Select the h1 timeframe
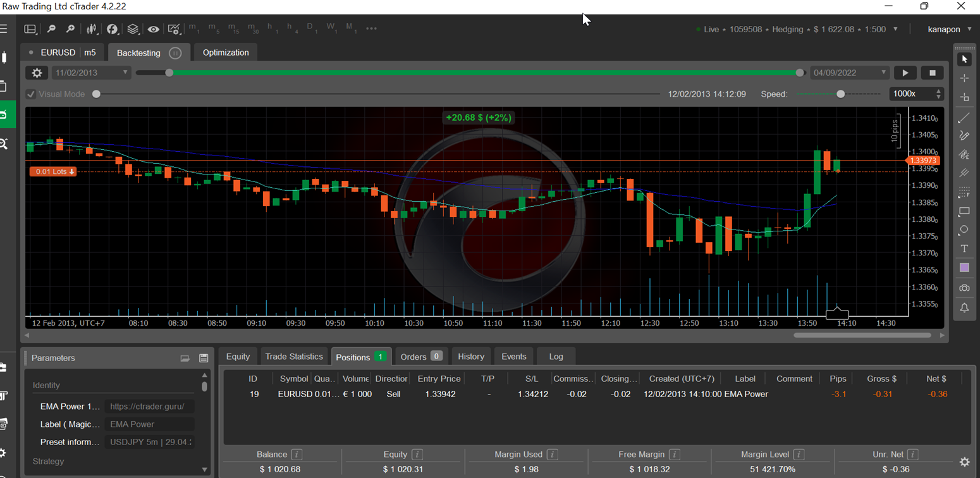Screen dimensions: 980x478 (272, 28)
